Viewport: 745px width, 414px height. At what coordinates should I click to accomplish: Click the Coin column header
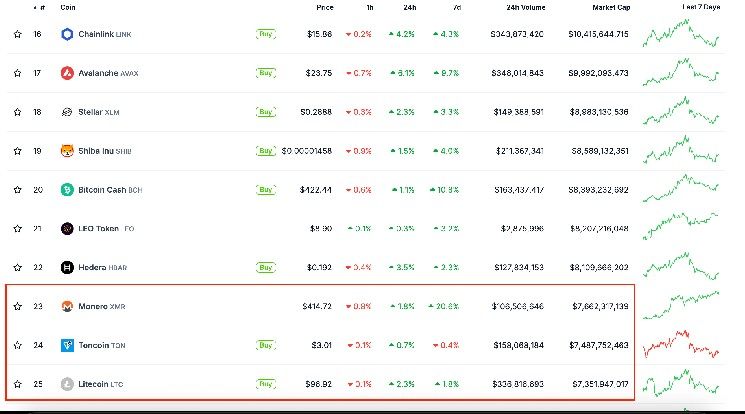tap(68, 8)
